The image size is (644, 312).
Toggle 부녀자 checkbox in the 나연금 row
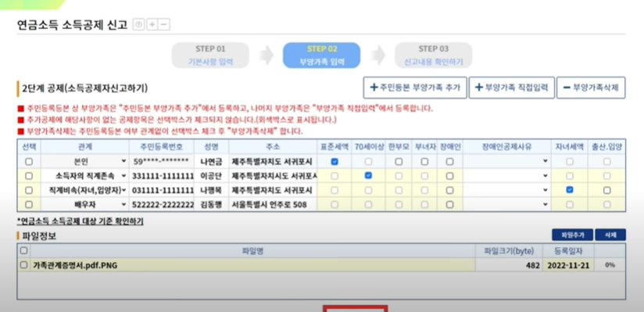click(424, 162)
